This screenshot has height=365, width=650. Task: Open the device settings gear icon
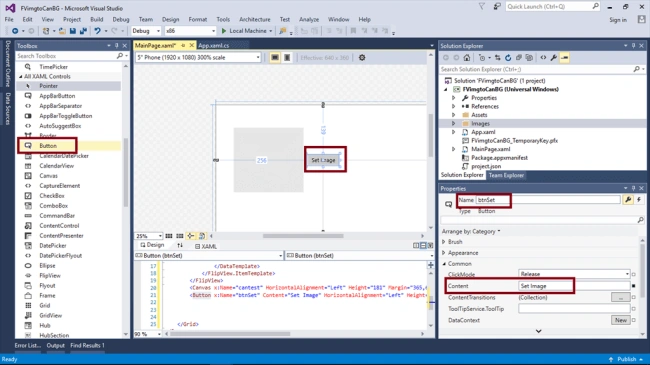362,58
